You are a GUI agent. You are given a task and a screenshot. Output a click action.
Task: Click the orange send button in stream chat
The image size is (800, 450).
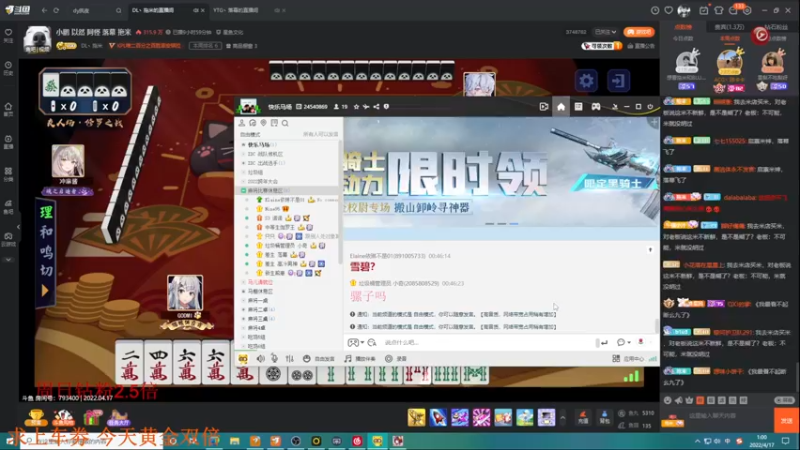tap(786, 420)
